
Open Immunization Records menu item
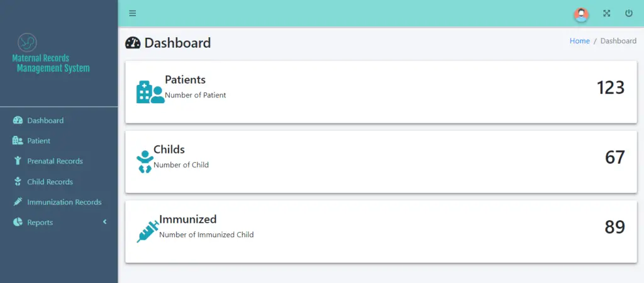[64, 202]
